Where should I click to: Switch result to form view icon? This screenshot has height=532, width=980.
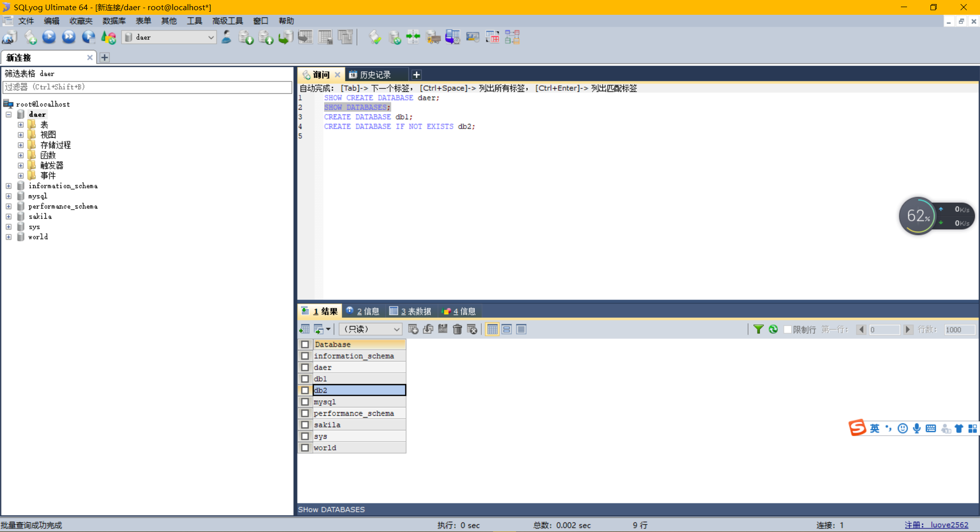[x=506, y=330]
